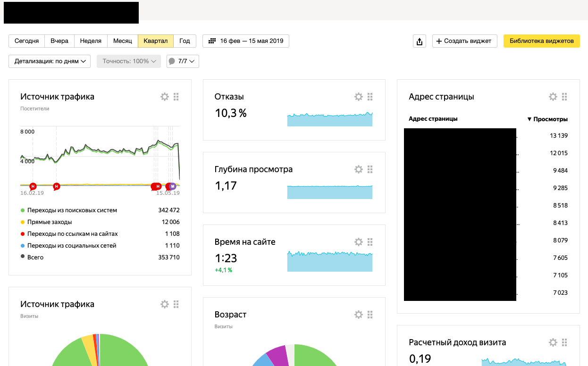Viewport: 588px width, 366px height.
Task: Open Библиотека виджетов
Action: [542, 41]
